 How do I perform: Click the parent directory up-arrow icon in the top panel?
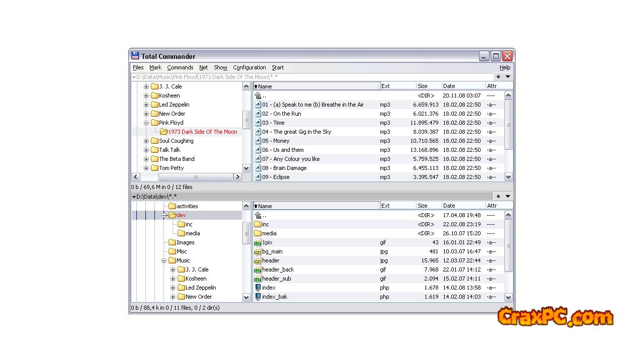258,96
